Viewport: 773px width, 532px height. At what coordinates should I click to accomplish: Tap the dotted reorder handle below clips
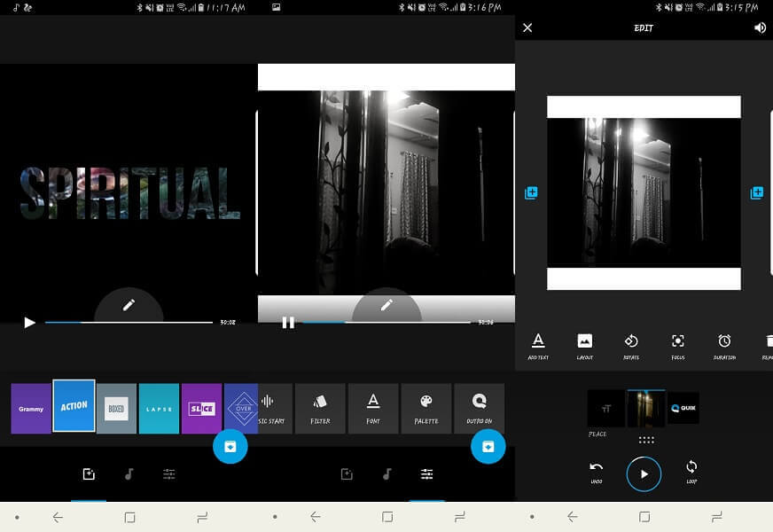click(x=646, y=440)
